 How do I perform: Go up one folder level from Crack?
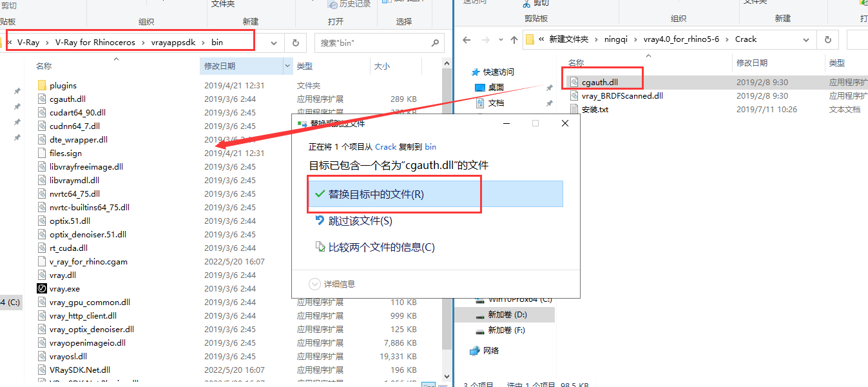point(514,39)
